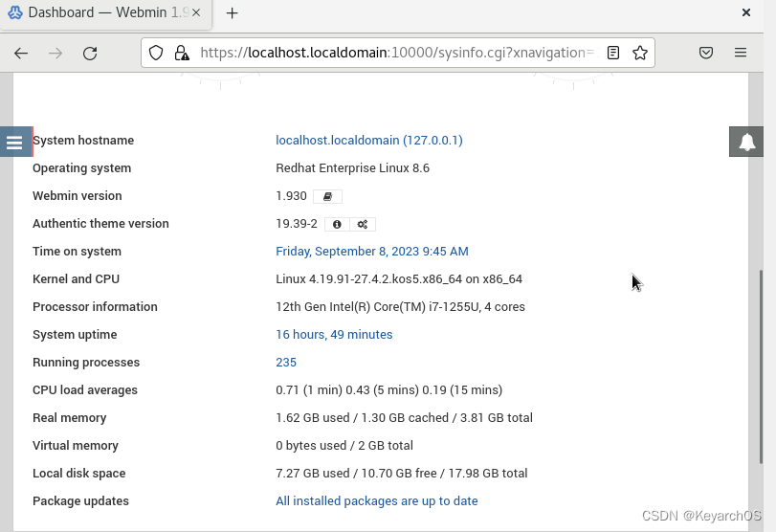Open the Webmin navigation hamburger menu
Image resolution: width=776 pixels, height=532 pixels.
pos(15,142)
